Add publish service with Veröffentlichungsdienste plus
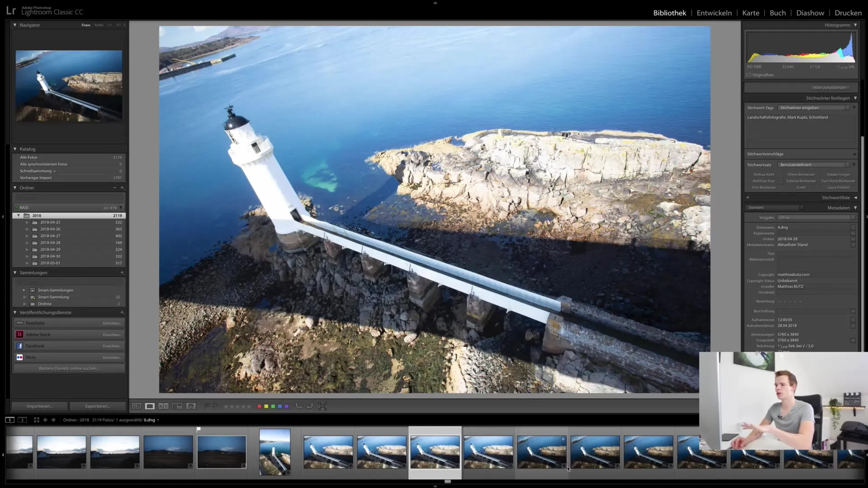The image size is (868, 488). (x=122, y=312)
